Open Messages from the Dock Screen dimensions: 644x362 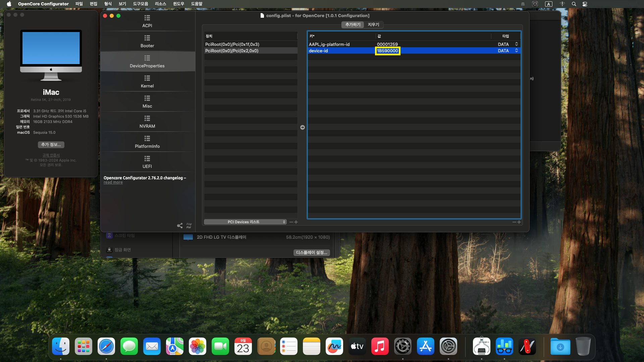click(x=129, y=346)
